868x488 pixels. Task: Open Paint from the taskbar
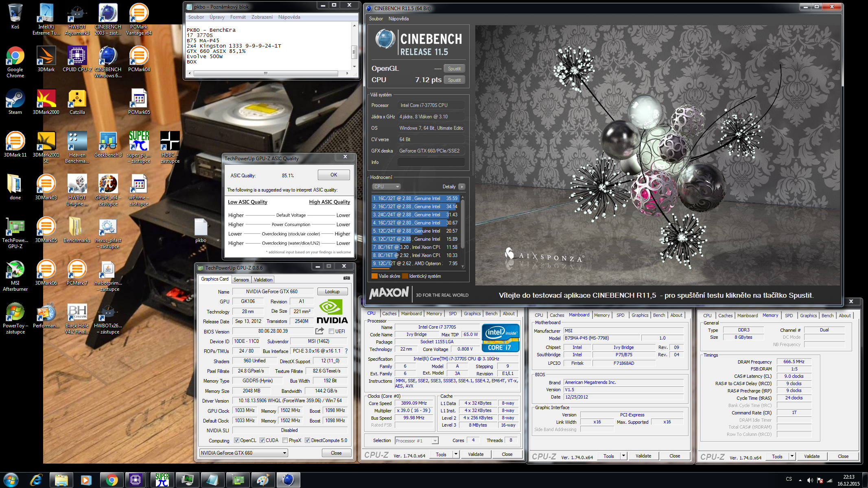(263, 480)
